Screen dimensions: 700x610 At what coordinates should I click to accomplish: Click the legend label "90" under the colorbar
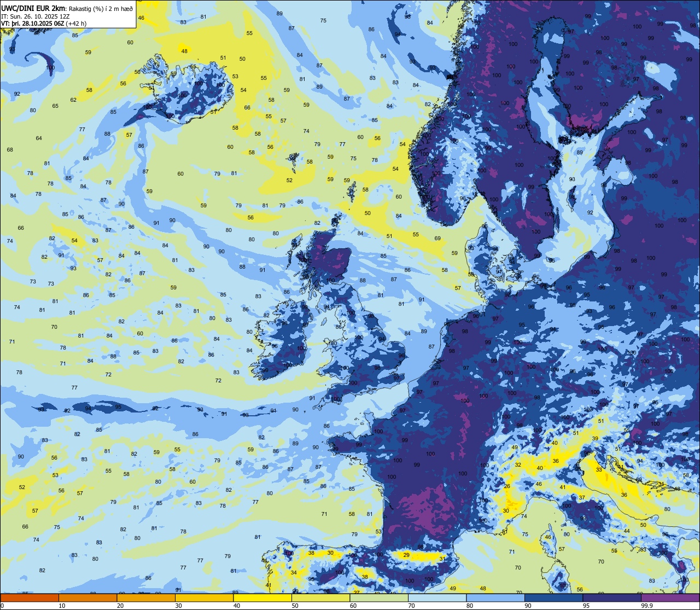pos(528,605)
